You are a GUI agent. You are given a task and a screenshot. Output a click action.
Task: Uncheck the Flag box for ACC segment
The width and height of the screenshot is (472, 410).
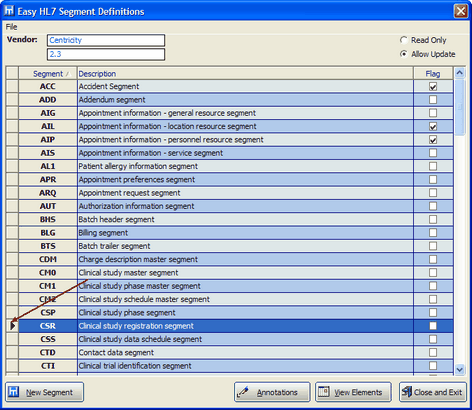[433, 87]
